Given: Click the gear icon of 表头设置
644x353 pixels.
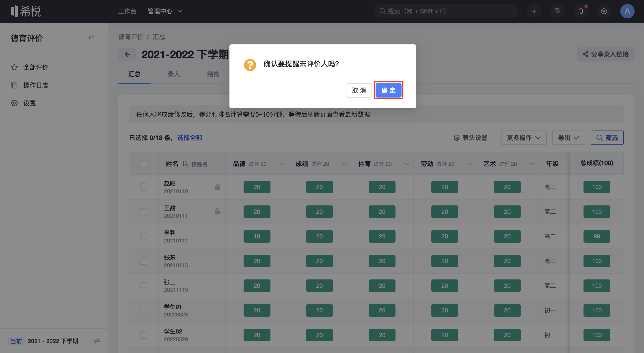Looking at the screenshot, I should 456,138.
